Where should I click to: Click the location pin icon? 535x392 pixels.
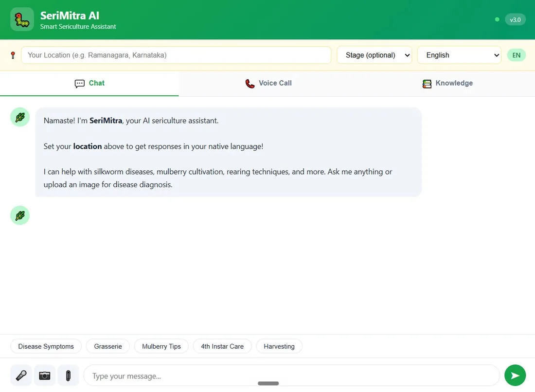tap(13, 55)
